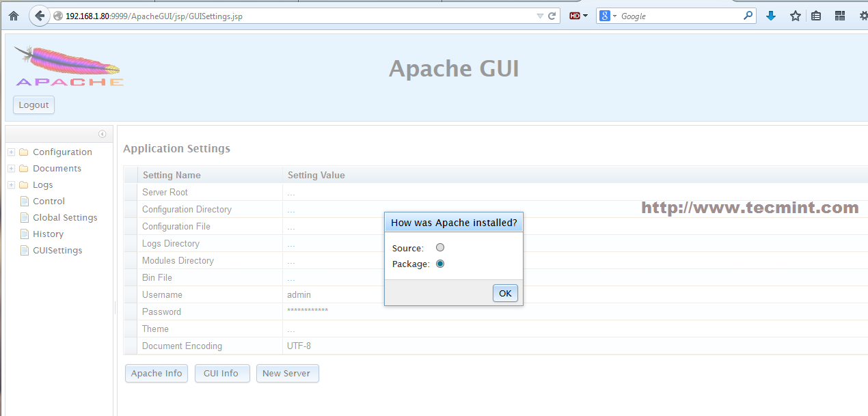Click the Bin File setting name

point(157,277)
